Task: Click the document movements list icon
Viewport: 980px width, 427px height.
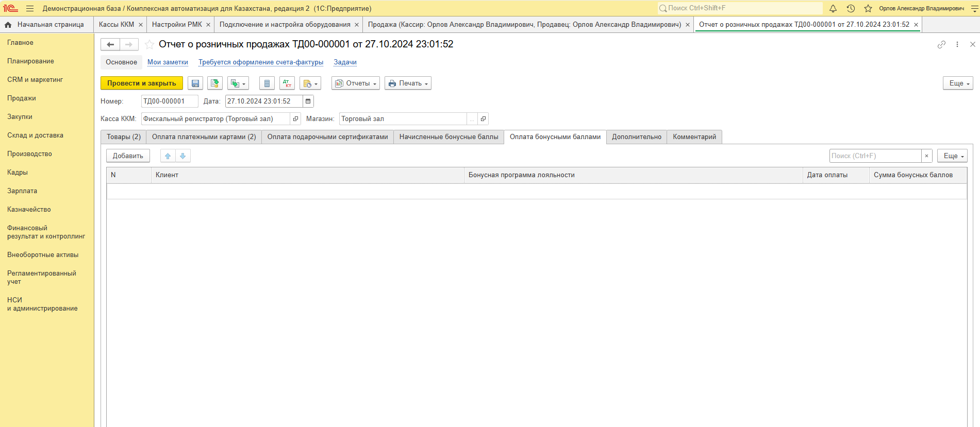Action: pyautogui.click(x=267, y=83)
